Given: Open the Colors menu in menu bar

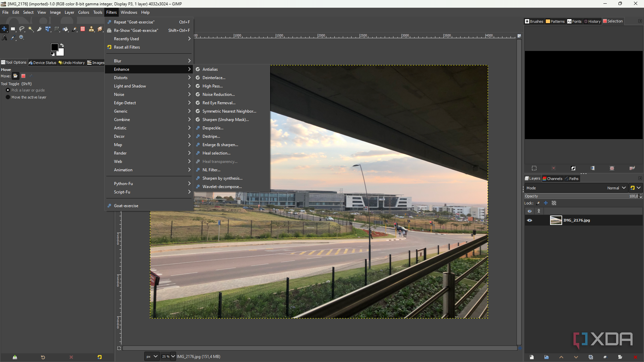Looking at the screenshot, I should [84, 12].
